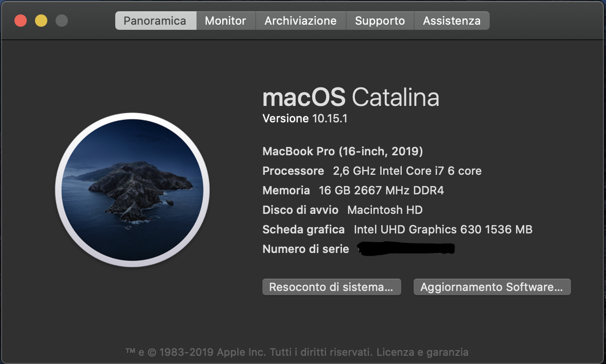Viewport: 606px width, 364px height.
Task: Open the Archiviazione tab
Action: coord(300,21)
